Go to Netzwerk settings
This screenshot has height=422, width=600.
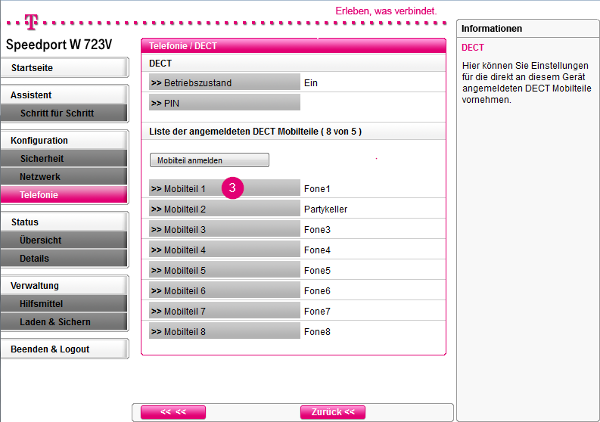pos(64,176)
